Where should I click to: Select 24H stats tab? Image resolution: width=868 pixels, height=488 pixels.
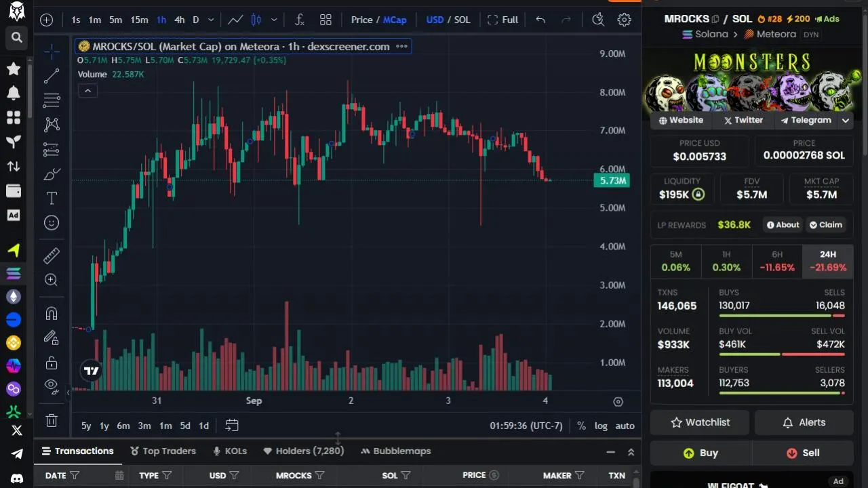828,261
